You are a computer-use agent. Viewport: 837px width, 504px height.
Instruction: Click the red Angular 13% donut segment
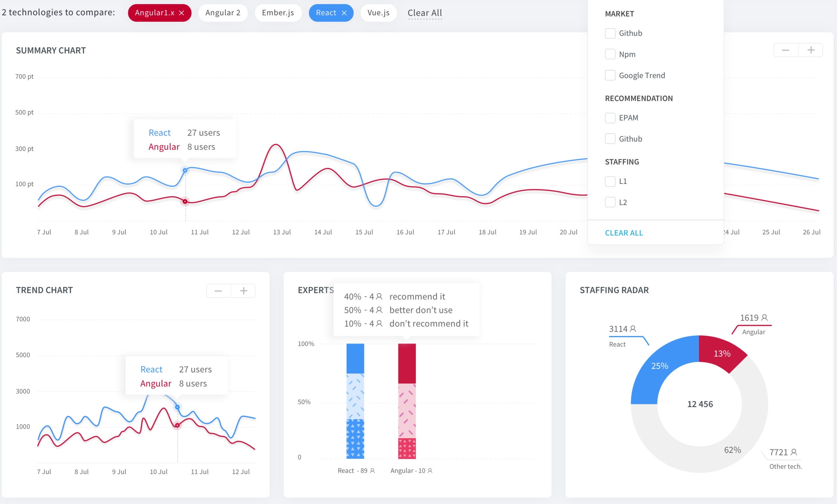click(x=721, y=353)
